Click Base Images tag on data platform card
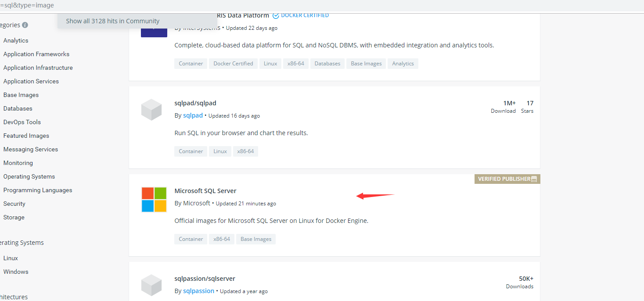This screenshot has height=301, width=644. (x=366, y=64)
